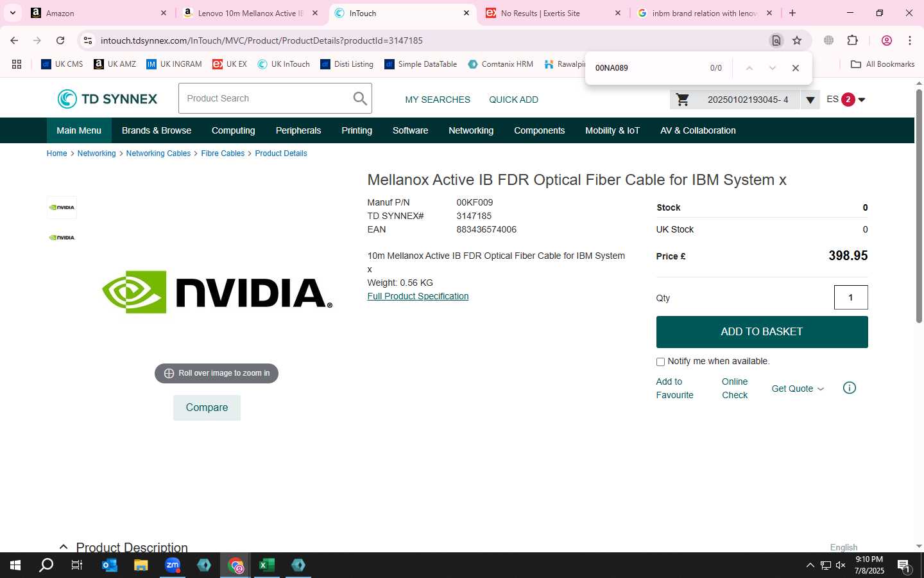Click Networking Cables breadcrumb
The width and height of the screenshot is (924, 578).
coord(158,153)
